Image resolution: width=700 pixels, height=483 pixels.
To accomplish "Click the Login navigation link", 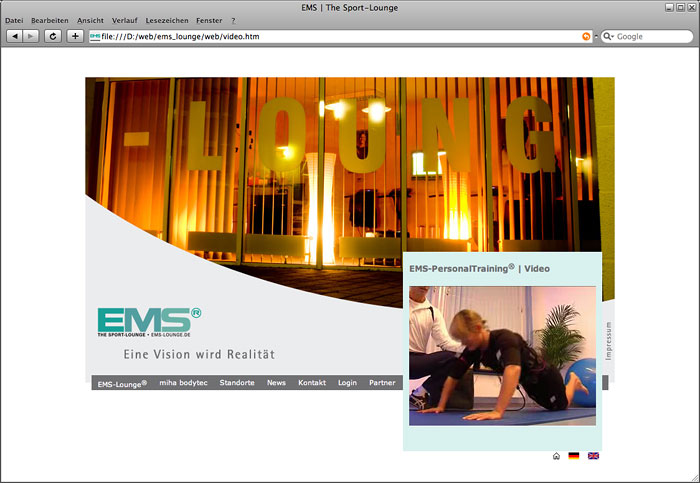I will click(347, 383).
